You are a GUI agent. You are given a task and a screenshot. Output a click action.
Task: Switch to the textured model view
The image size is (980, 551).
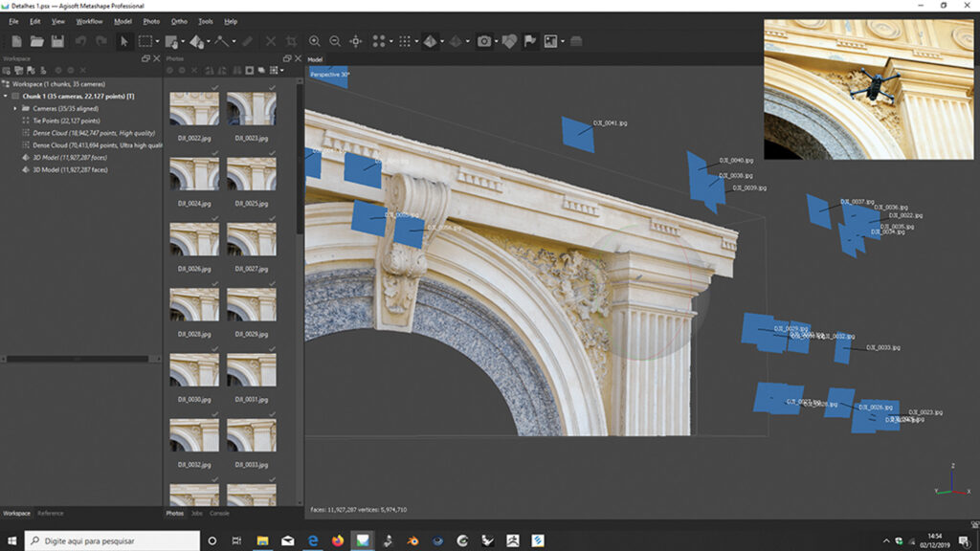(430, 41)
